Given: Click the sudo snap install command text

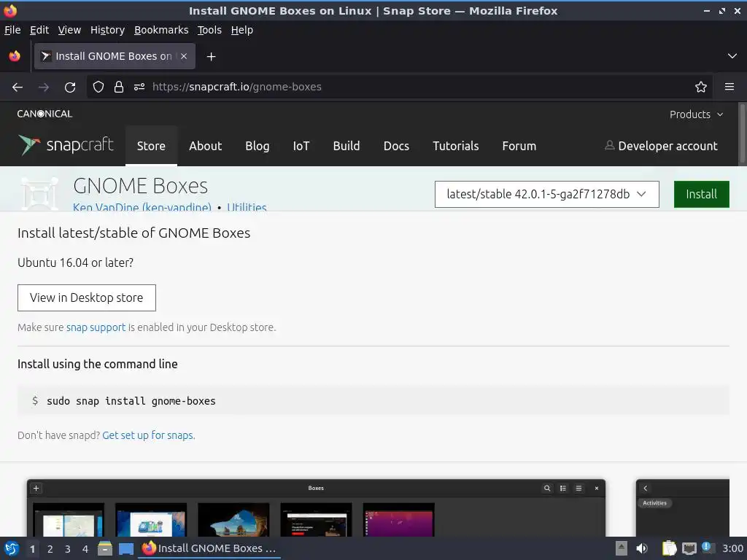Looking at the screenshot, I should pyautogui.click(x=131, y=401).
